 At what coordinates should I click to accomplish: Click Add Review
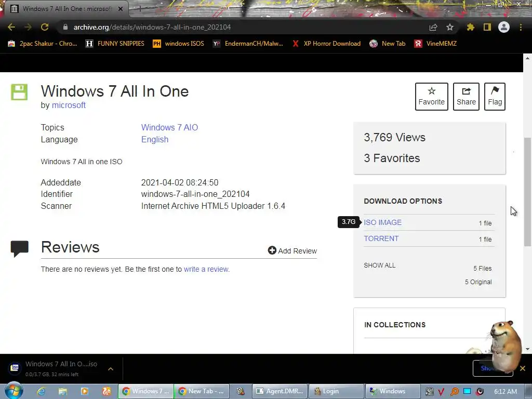point(292,251)
